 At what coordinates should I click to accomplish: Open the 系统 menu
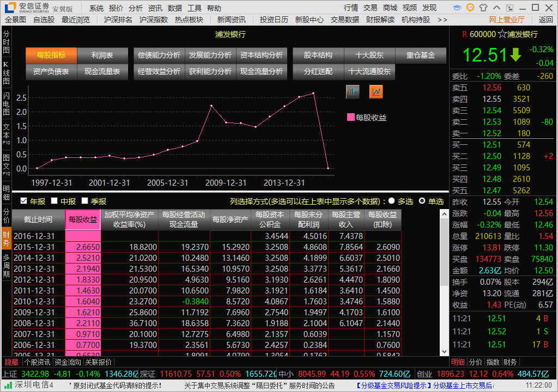[x=96, y=8]
